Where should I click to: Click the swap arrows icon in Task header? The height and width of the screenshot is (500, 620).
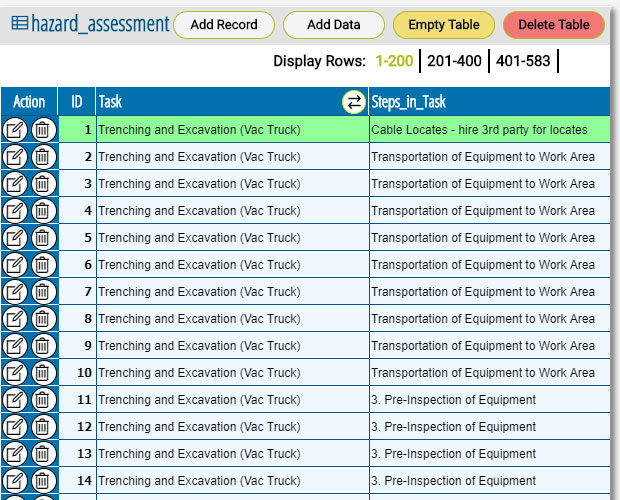point(354,102)
